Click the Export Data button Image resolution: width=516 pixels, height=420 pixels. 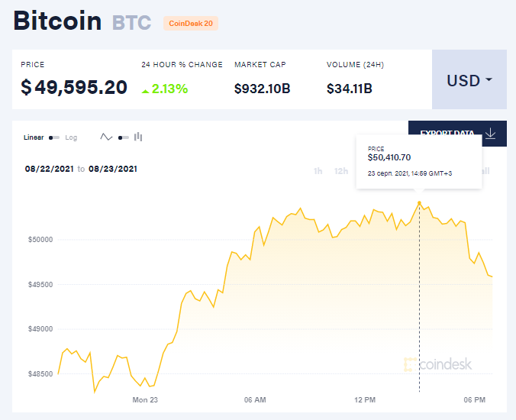(447, 134)
